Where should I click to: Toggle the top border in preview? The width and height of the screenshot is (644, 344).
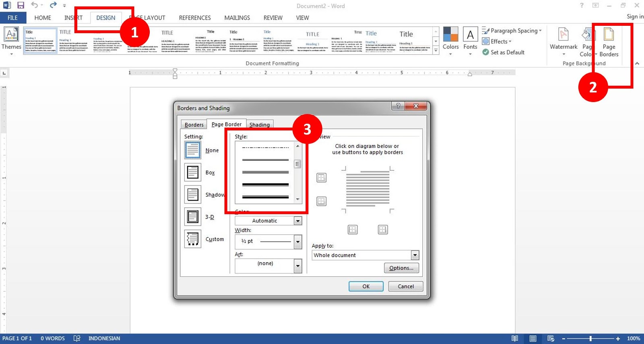click(321, 178)
